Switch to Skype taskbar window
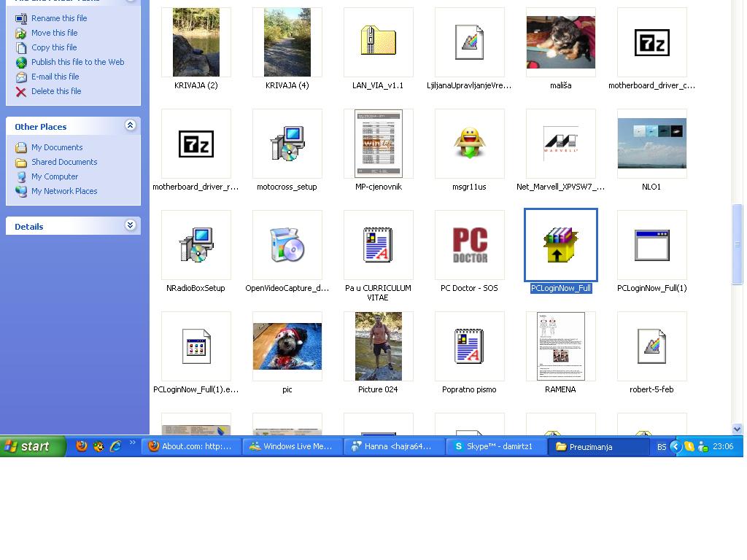 [496, 446]
